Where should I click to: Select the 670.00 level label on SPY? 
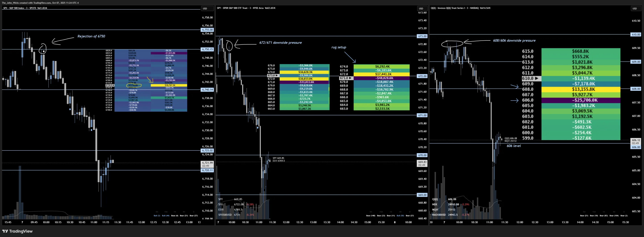coord(422,155)
